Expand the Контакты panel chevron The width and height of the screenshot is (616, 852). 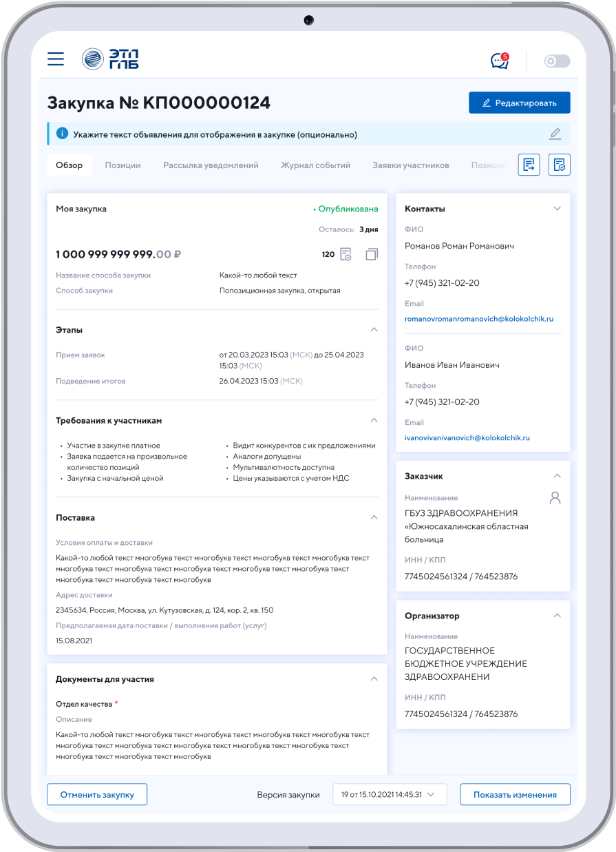pos(557,209)
